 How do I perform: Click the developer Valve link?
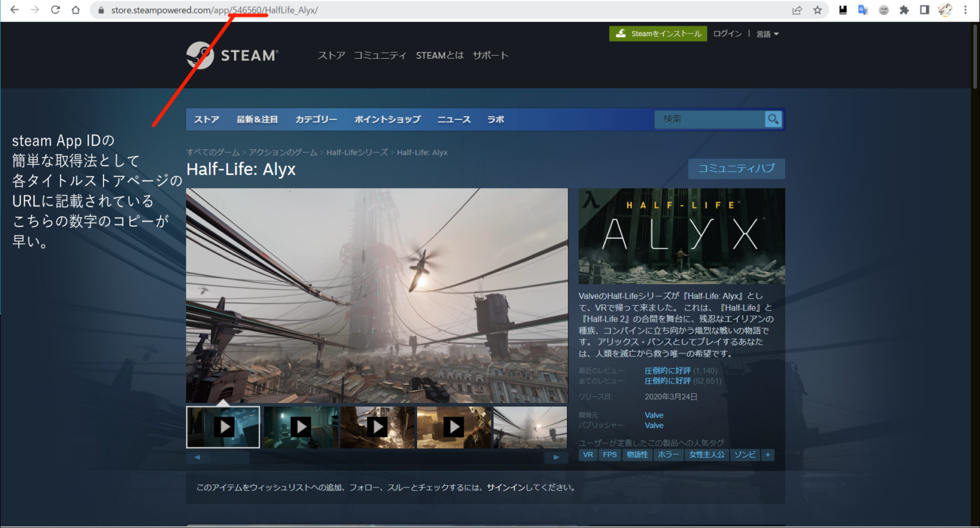pyautogui.click(x=654, y=415)
